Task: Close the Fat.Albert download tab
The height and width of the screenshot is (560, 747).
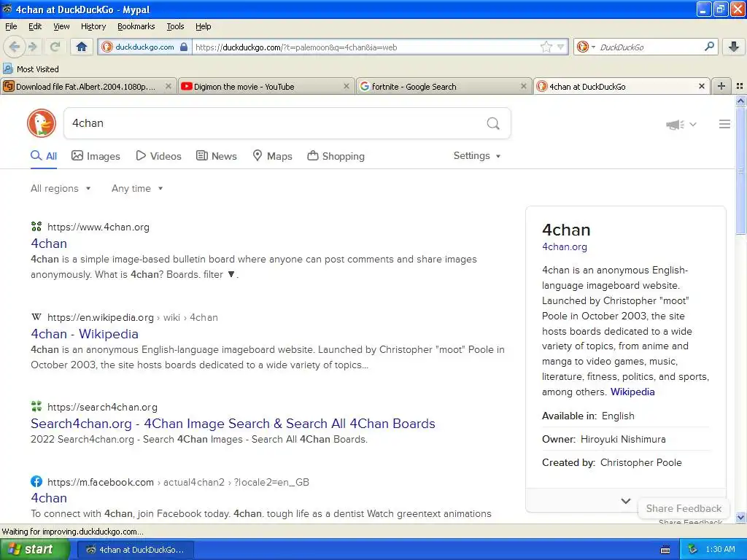Action: tap(169, 86)
